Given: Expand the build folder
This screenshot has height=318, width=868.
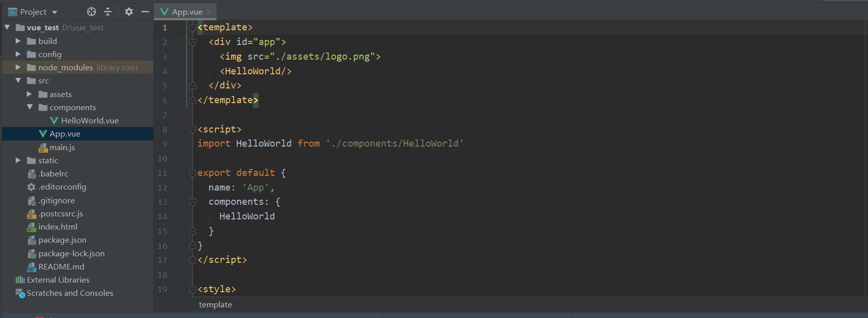Looking at the screenshot, I should pos(18,40).
